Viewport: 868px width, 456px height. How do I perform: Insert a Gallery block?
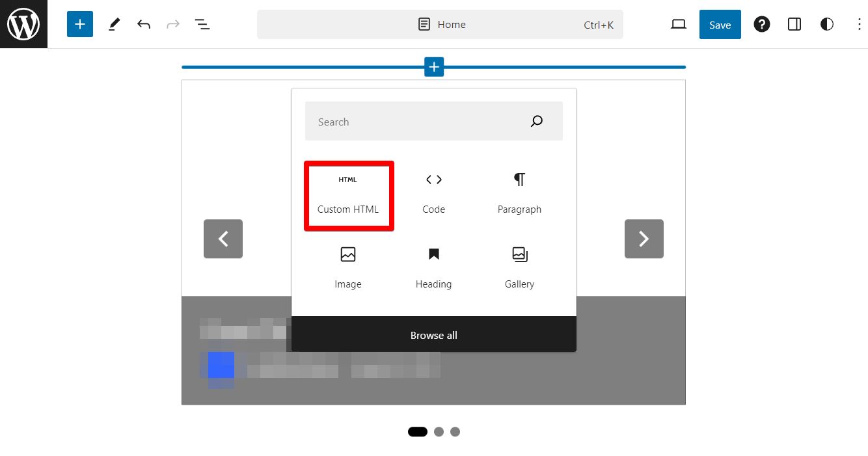(x=519, y=268)
